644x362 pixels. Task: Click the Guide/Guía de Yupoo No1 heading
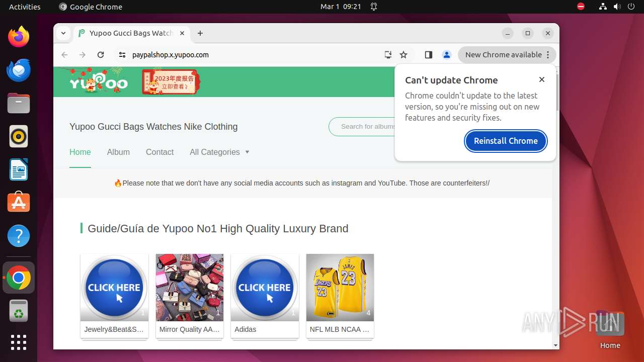tap(218, 229)
